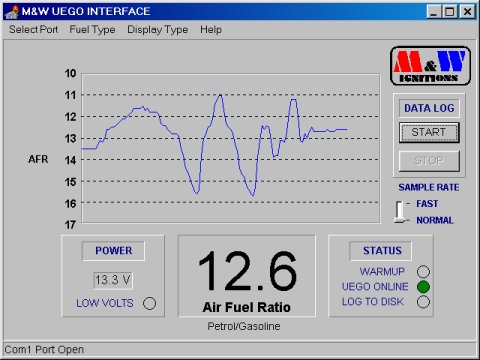Set sample rate to FAST
Image resolution: width=480 pixels, height=360 pixels.
click(427, 204)
